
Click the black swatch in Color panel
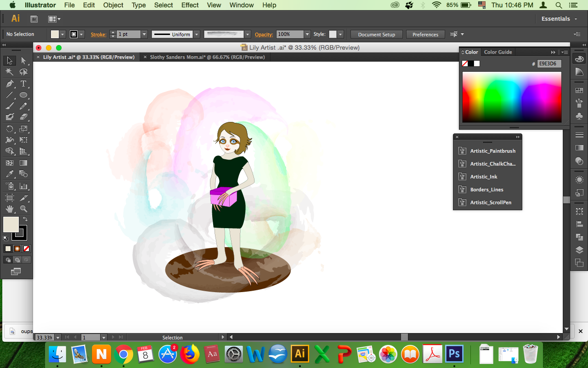471,63
